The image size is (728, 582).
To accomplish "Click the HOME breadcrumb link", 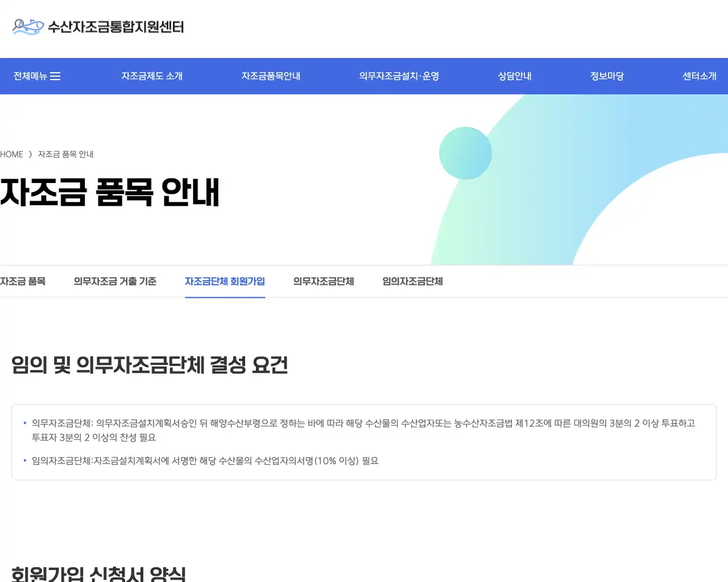I will (11, 154).
